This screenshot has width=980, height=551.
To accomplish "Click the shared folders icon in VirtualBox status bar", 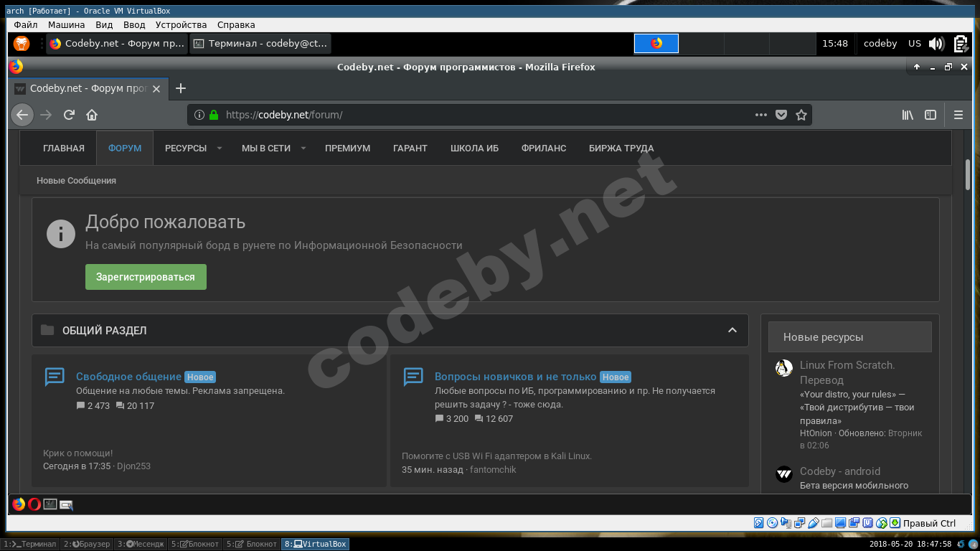I will pyautogui.click(x=826, y=523).
